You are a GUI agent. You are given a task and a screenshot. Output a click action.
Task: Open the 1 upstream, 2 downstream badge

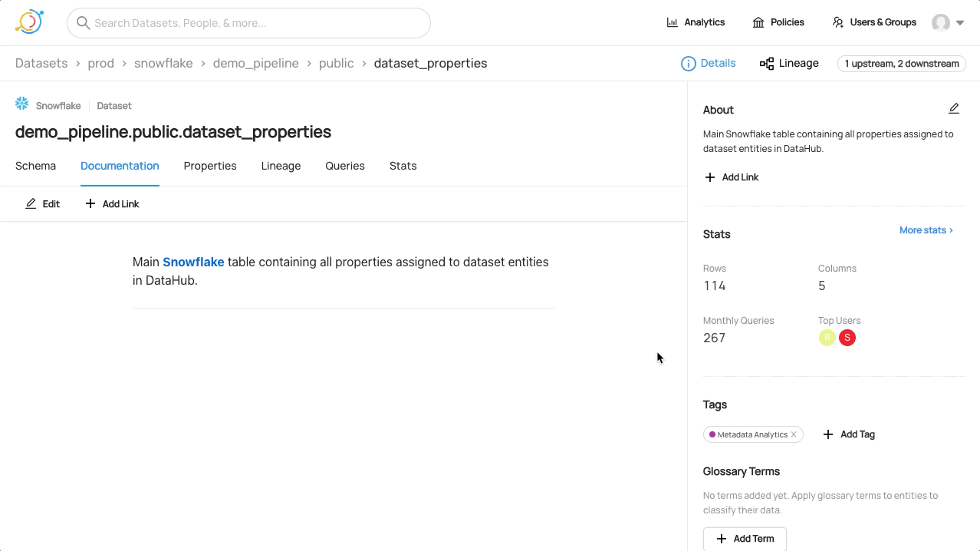(x=901, y=64)
